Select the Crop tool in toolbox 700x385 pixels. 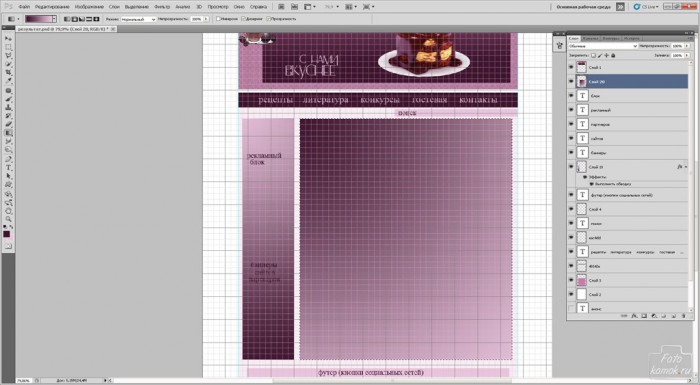pyautogui.click(x=8, y=72)
